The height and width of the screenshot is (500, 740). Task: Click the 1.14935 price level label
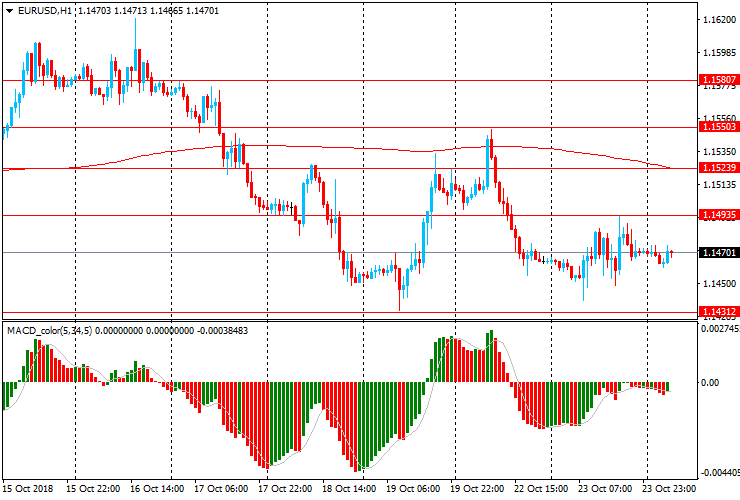(x=718, y=215)
